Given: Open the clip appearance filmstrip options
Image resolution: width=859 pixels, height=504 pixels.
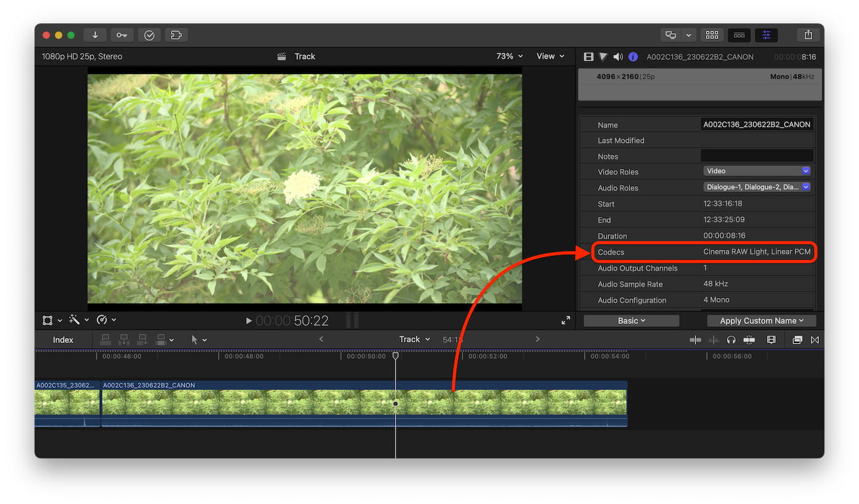Looking at the screenshot, I should 771,340.
